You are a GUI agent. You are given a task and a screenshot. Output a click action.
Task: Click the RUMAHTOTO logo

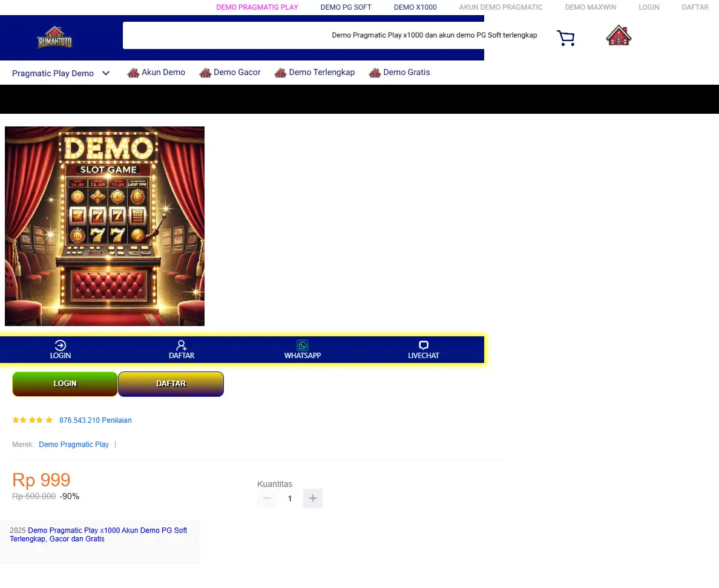[54, 37]
